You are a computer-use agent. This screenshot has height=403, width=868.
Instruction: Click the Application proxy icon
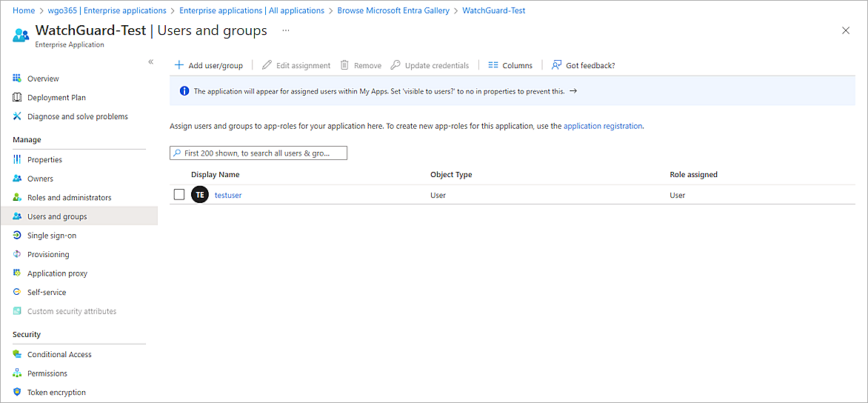[x=16, y=273]
